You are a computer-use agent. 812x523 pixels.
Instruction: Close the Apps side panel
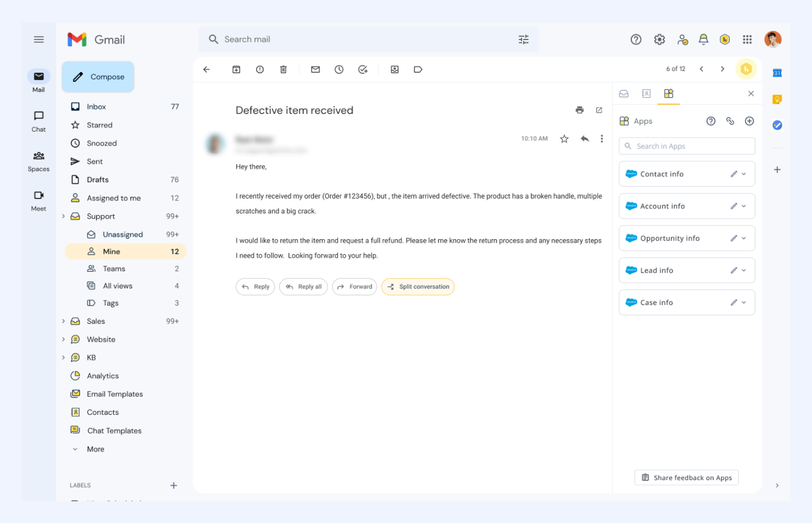point(751,93)
